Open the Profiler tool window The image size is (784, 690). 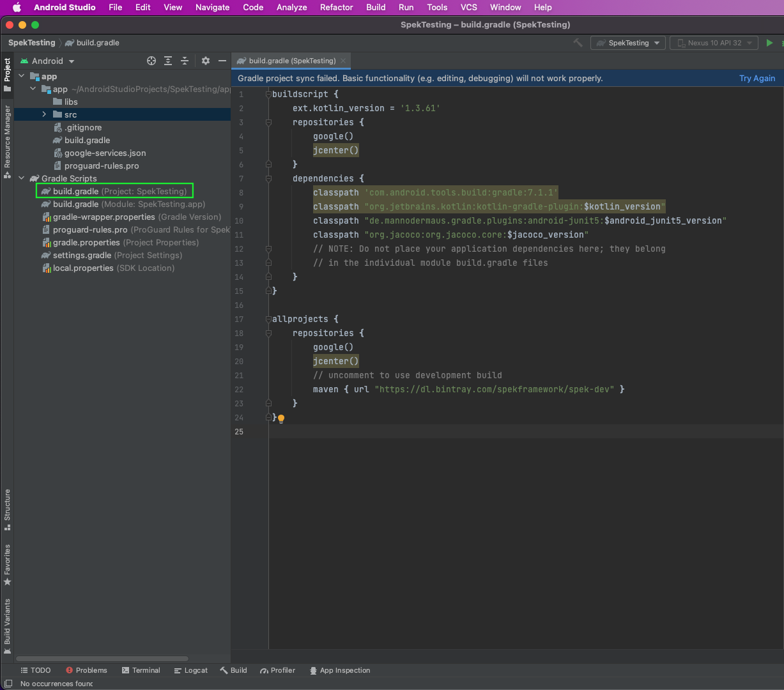pyautogui.click(x=277, y=670)
